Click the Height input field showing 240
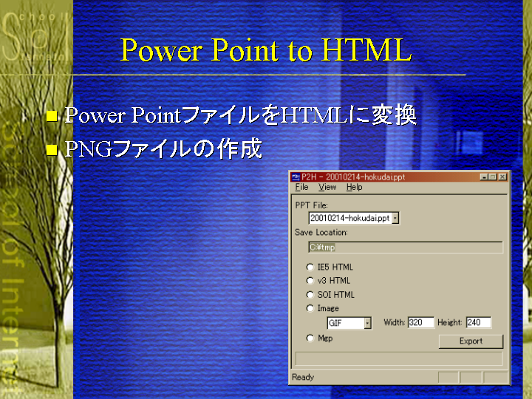 click(479, 322)
